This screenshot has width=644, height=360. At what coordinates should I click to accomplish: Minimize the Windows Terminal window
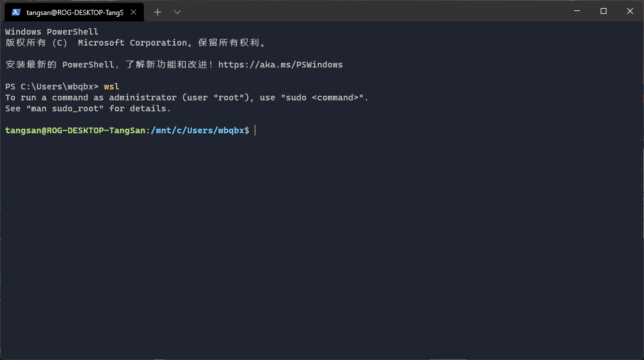[577, 11]
